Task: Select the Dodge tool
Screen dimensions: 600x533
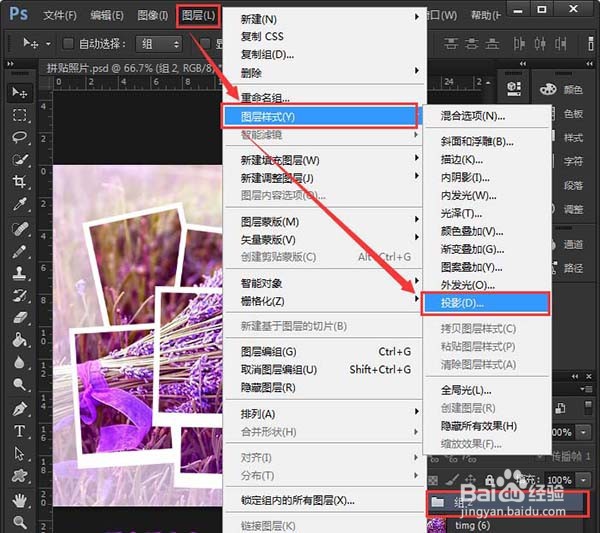Action: 19,384
